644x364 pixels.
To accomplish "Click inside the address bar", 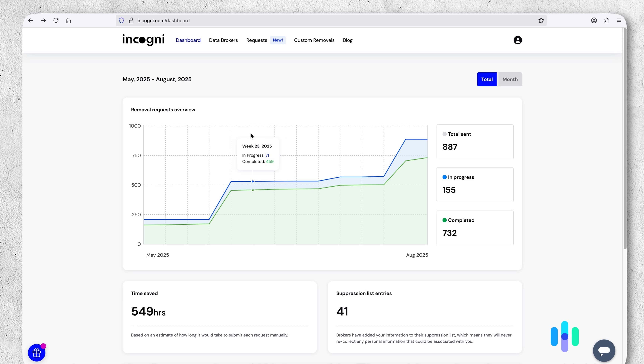I will pyautogui.click(x=225, y=20).
